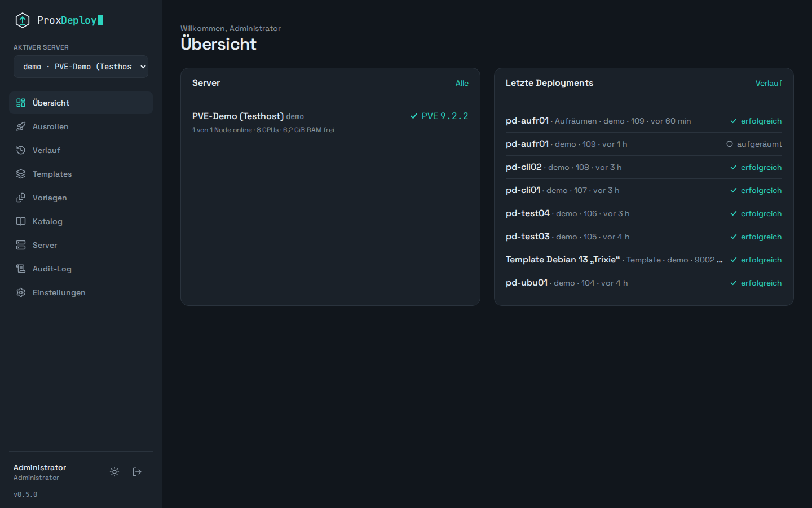Image resolution: width=812 pixels, height=508 pixels.
Task: Click the Audit-Log scroll icon
Action: [x=21, y=269]
